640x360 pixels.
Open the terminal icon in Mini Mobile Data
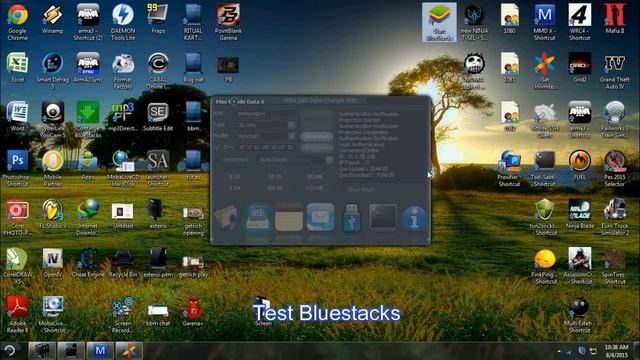[383, 217]
